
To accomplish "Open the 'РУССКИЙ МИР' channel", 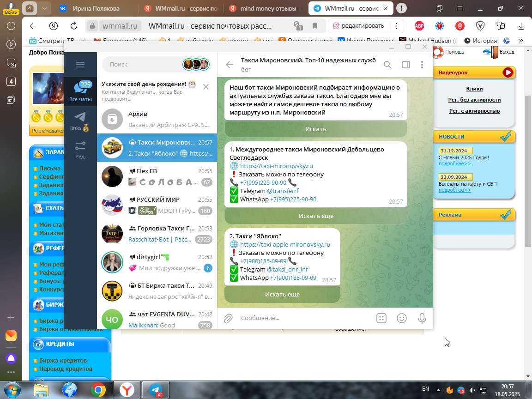I will (157, 205).
